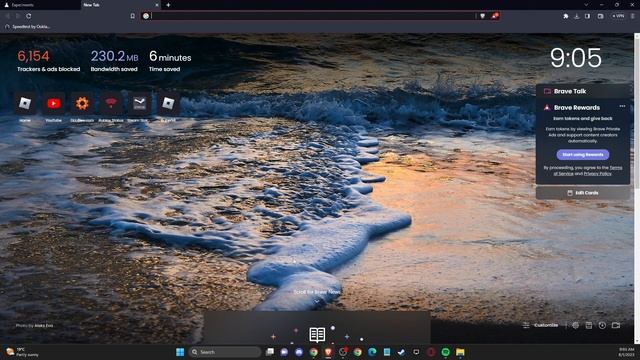Open Customize dashboard button
This screenshot has height=360, width=640.
click(x=541, y=325)
